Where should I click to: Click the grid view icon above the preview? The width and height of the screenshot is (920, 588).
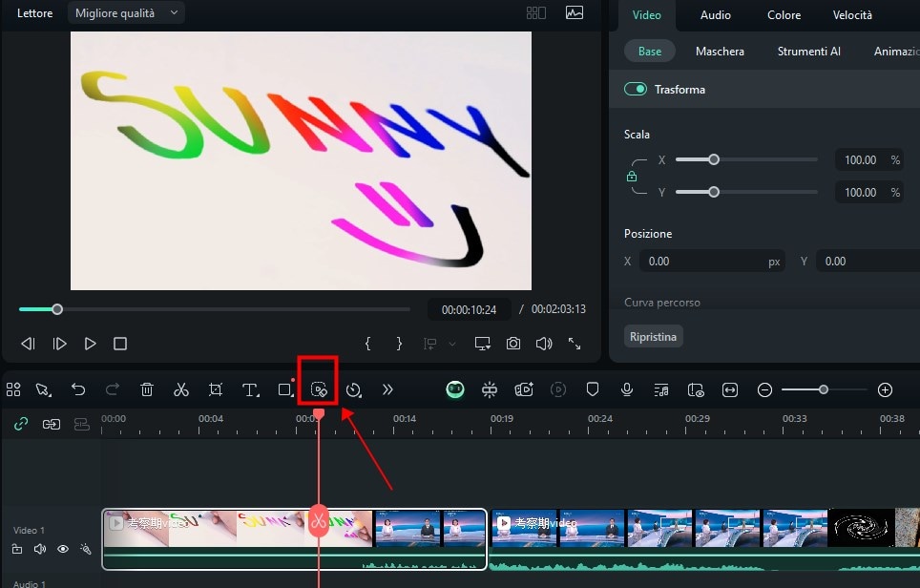536,13
